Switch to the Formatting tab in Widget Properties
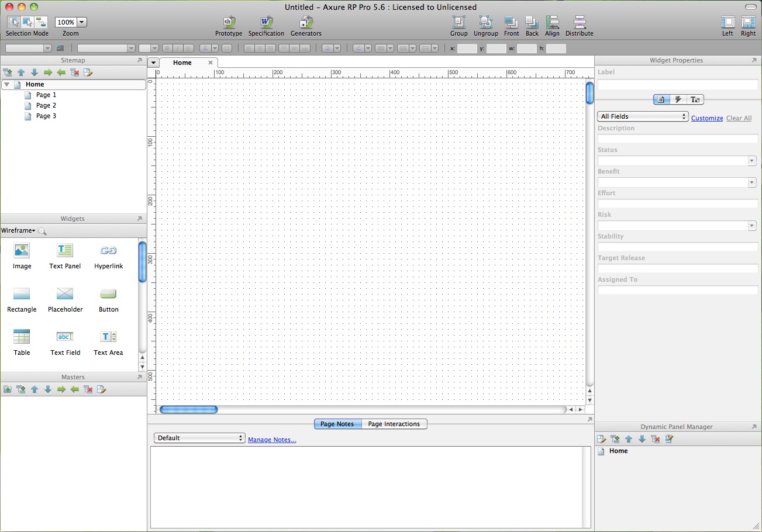The width and height of the screenshot is (762, 532). click(695, 99)
